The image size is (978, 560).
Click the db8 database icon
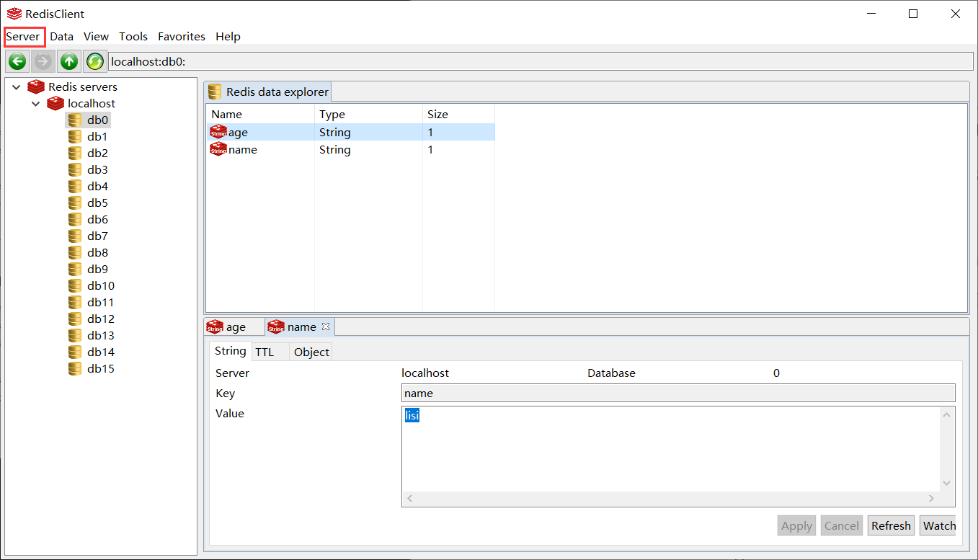pyautogui.click(x=75, y=252)
